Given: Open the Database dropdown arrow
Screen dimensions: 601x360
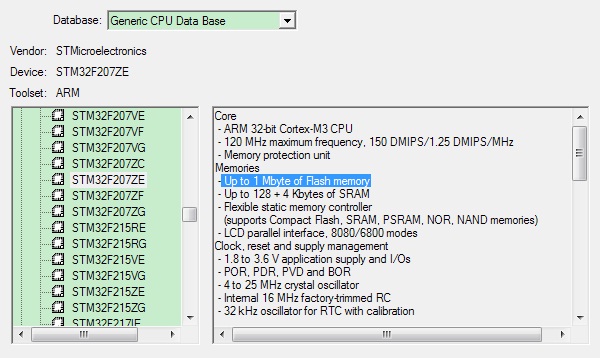Looking at the screenshot, I should [x=287, y=21].
